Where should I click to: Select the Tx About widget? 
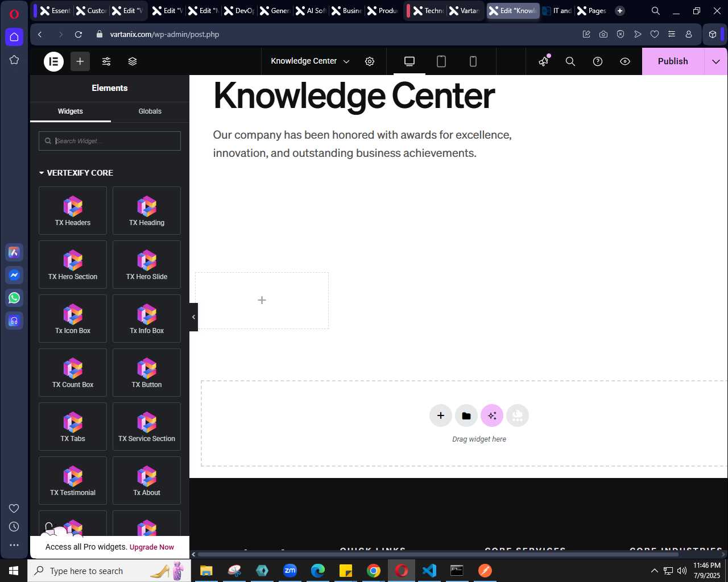(147, 481)
